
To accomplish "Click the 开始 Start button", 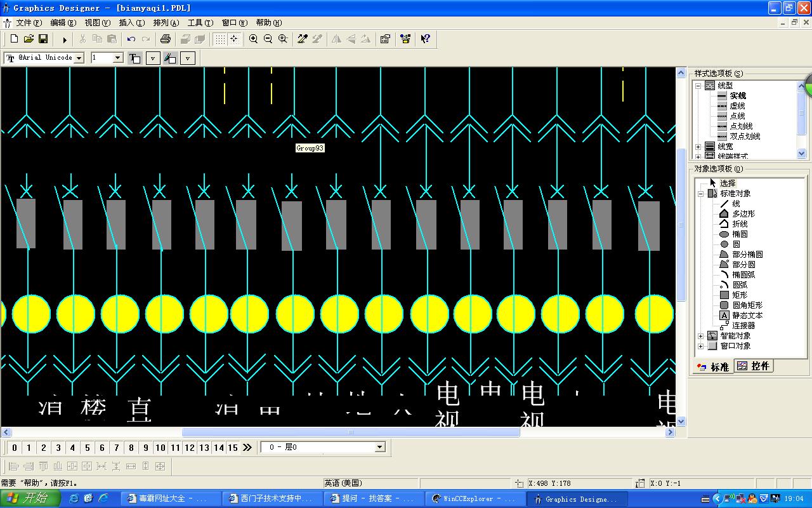I will (x=30, y=498).
